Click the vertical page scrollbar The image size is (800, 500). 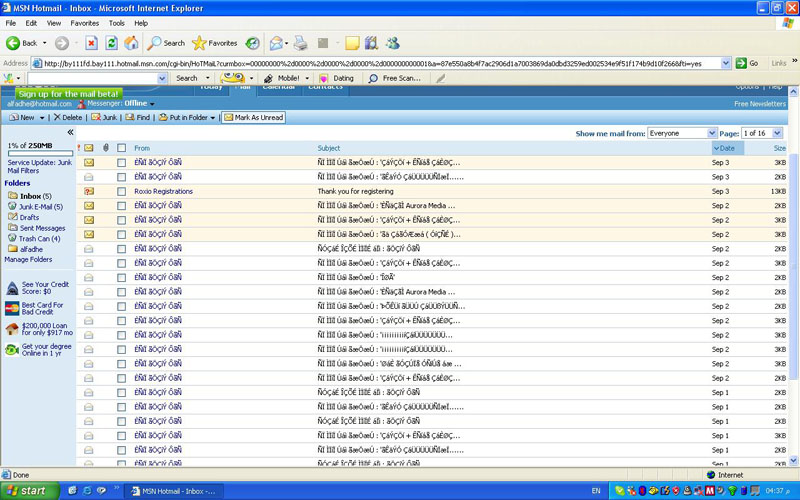pos(793,276)
